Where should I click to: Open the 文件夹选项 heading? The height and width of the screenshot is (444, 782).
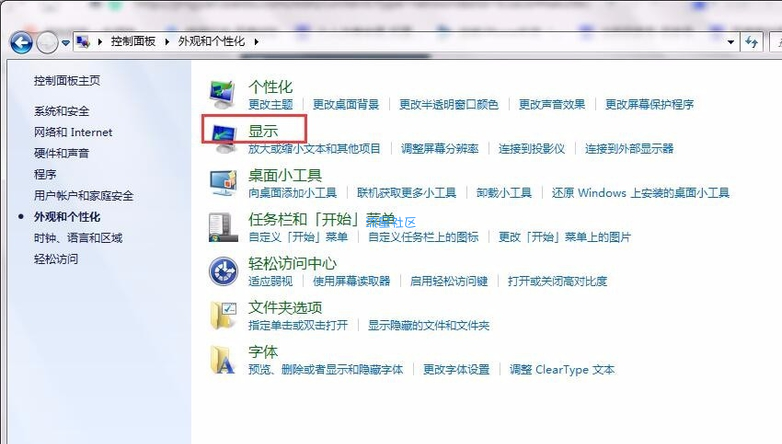click(285, 308)
